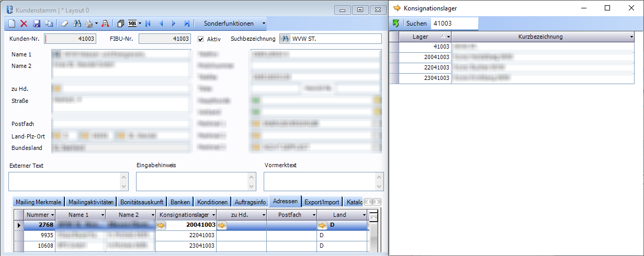This screenshot has width=644, height=256.
Task: Click the New record blank page icon
Action: coord(12,24)
